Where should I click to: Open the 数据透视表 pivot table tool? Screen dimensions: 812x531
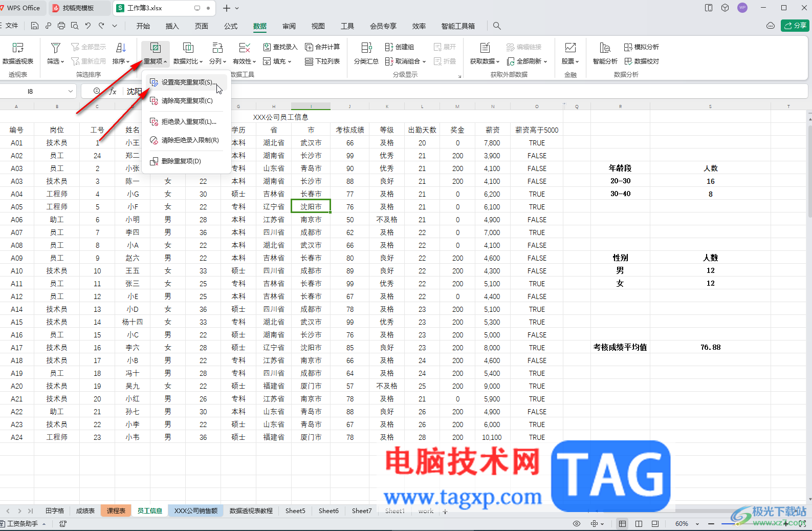[x=18, y=53]
